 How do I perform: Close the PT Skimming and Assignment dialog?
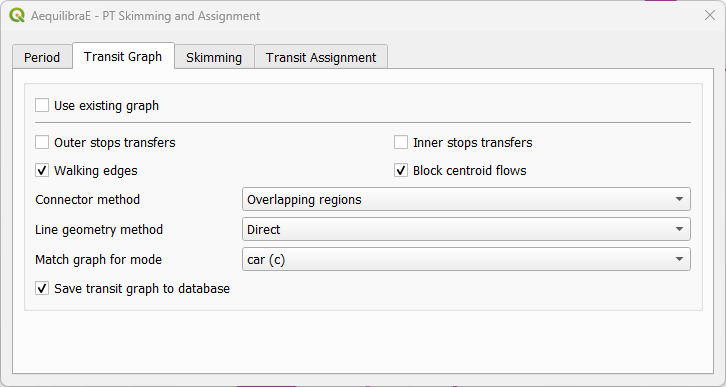[x=709, y=15]
